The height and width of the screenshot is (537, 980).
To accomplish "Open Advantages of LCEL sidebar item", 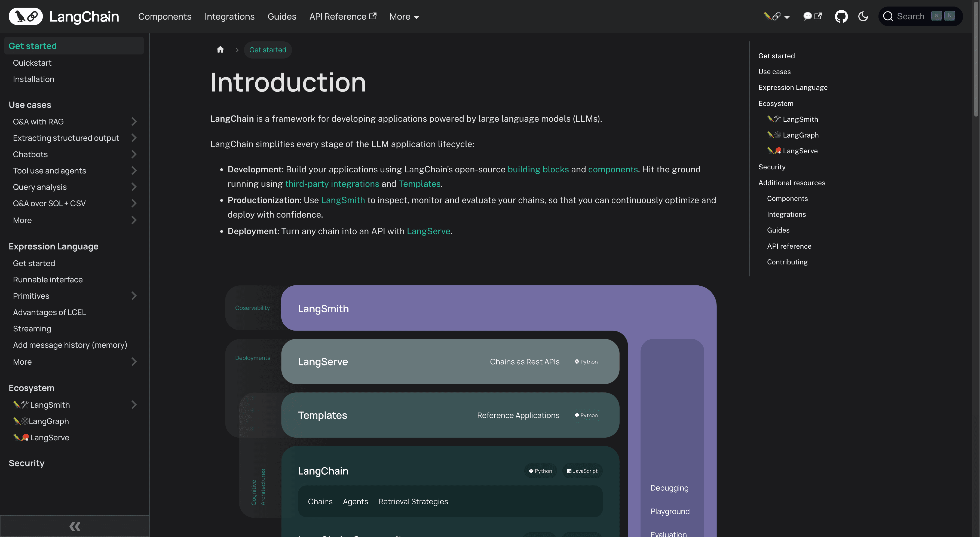I will coord(50,312).
